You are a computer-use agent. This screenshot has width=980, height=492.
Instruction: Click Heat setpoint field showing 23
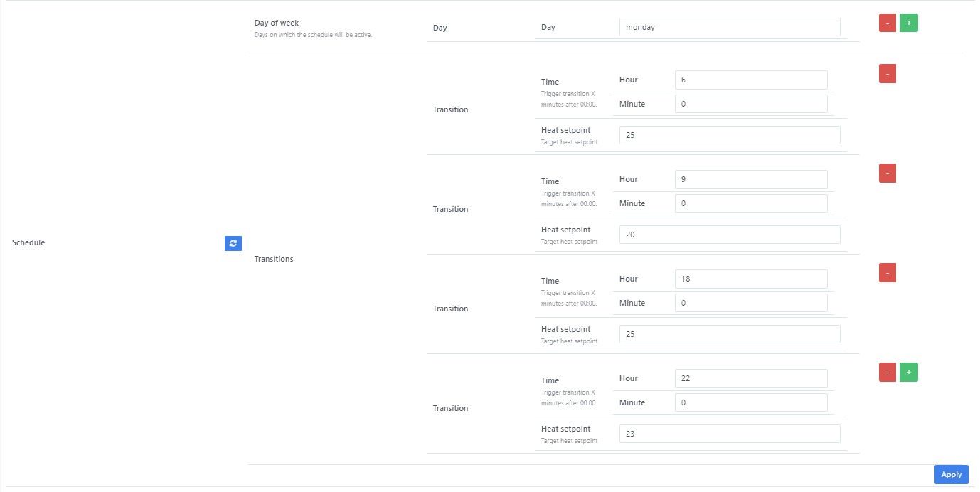coord(729,434)
